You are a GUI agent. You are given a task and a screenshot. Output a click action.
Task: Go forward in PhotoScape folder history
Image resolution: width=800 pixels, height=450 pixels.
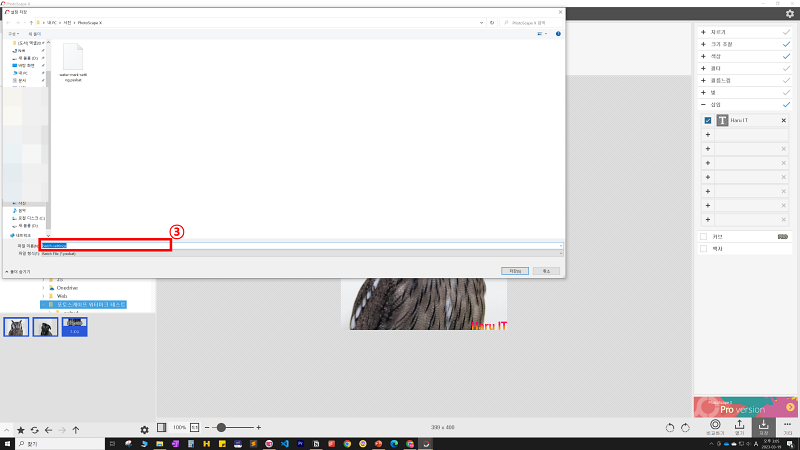pos(62,430)
